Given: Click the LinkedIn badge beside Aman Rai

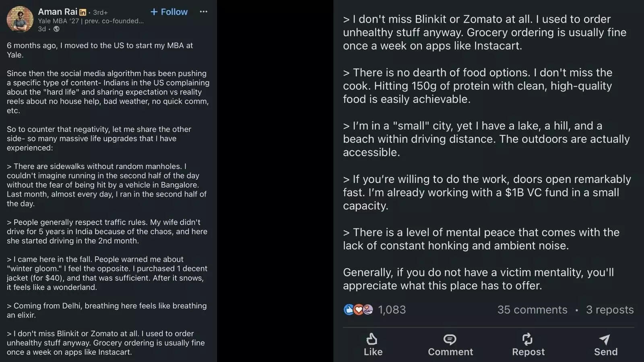Looking at the screenshot, I should [x=83, y=12].
